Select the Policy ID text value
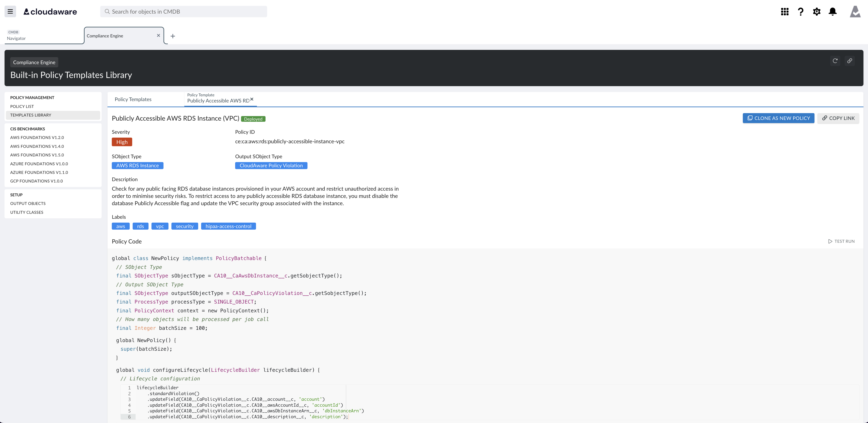 pos(290,141)
